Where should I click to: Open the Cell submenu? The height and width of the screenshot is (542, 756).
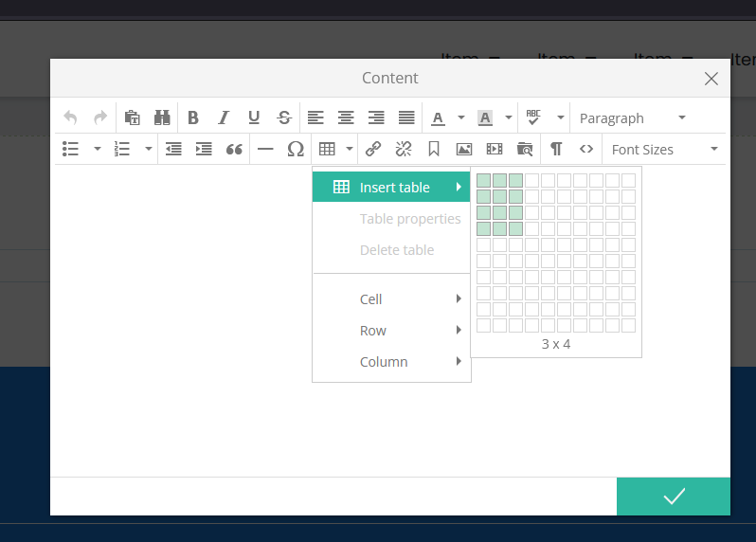(391, 299)
